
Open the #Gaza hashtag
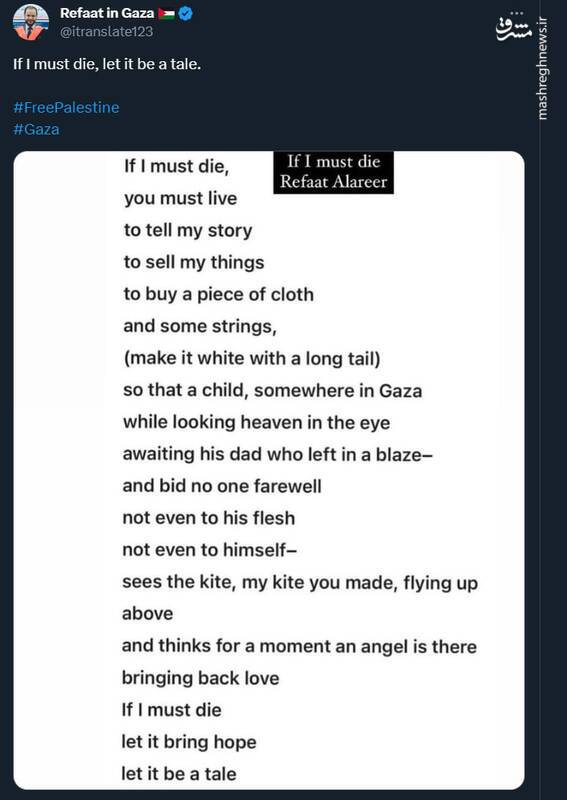pyautogui.click(x=36, y=129)
